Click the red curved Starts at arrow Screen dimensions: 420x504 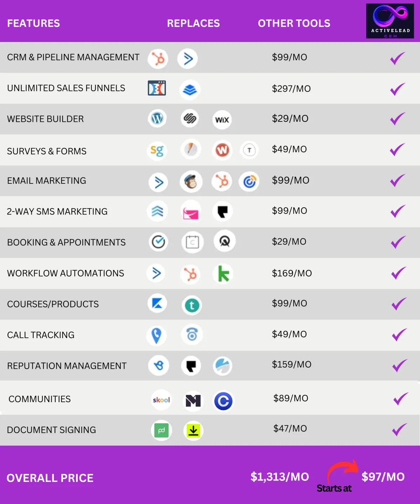coord(343,471)
